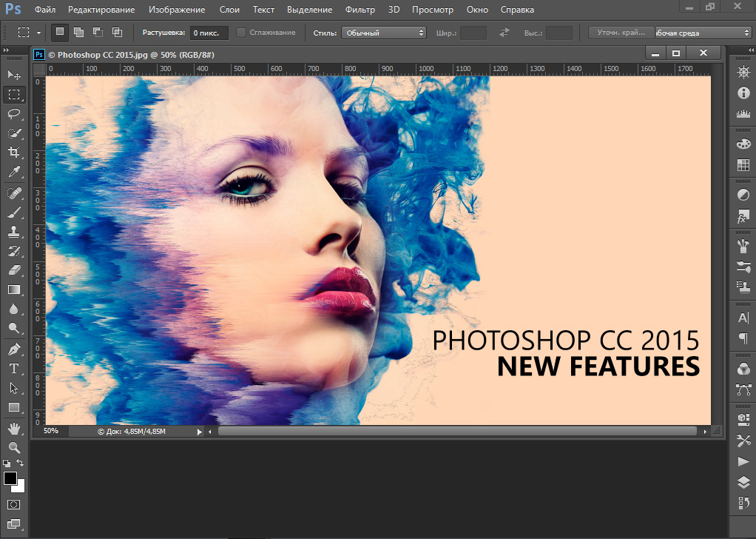Viewport: 756px width, 539px height.
Task: Click the Уточн. край button
Action: pos(621,33)
